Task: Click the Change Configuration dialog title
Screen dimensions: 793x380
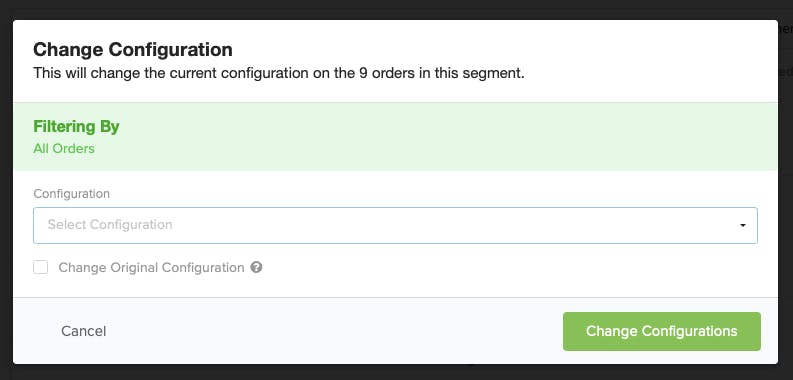Action: [x=133, y=50]
